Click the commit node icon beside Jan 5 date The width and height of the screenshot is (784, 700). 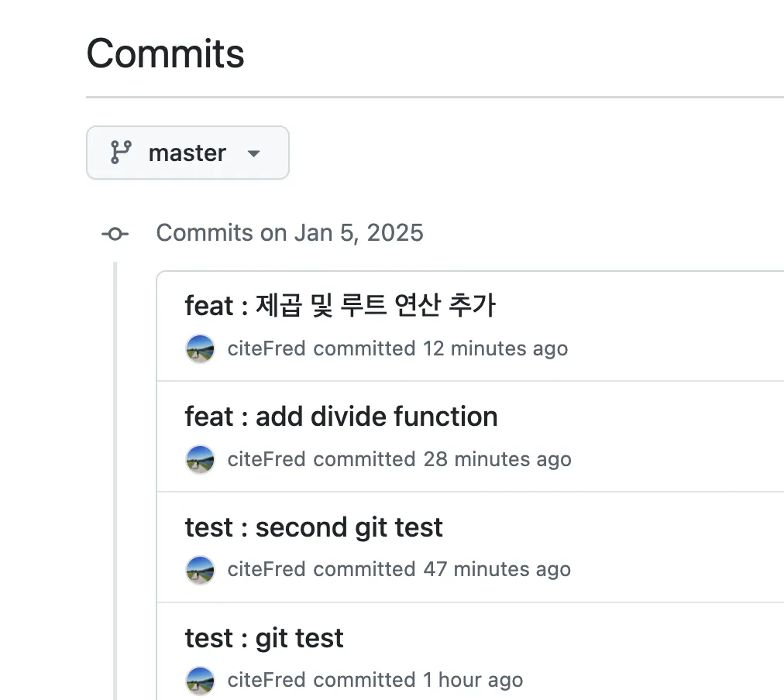[x=115, y=233]
